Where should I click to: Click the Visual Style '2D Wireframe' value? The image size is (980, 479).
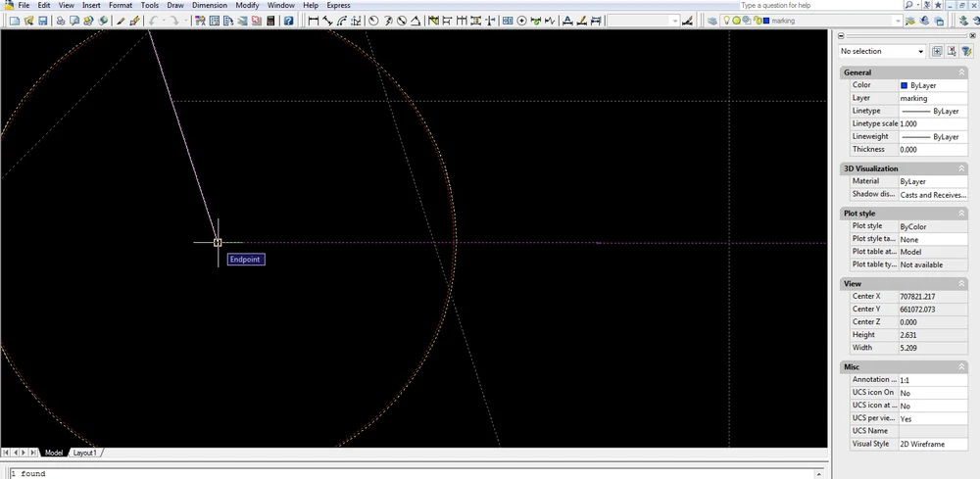coord(933,444)
